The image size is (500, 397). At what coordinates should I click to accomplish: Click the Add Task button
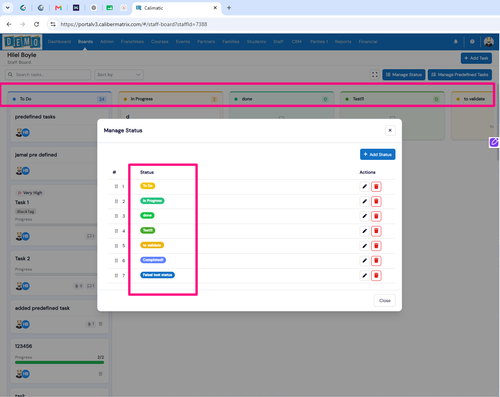pos(476,58)
